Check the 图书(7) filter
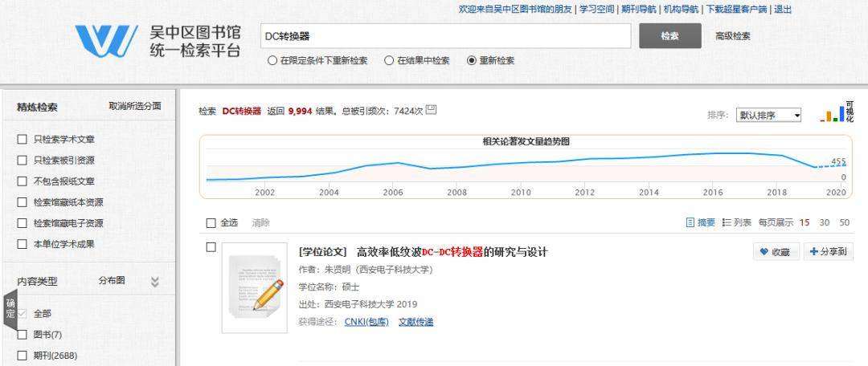This screenshot has width=868, height=366. [23, 335]
